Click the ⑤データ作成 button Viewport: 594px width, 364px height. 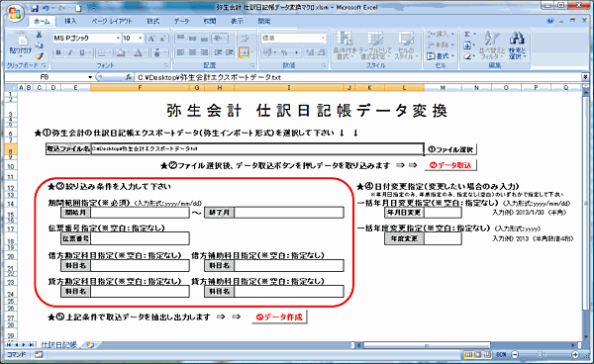[x=279, y=318]
